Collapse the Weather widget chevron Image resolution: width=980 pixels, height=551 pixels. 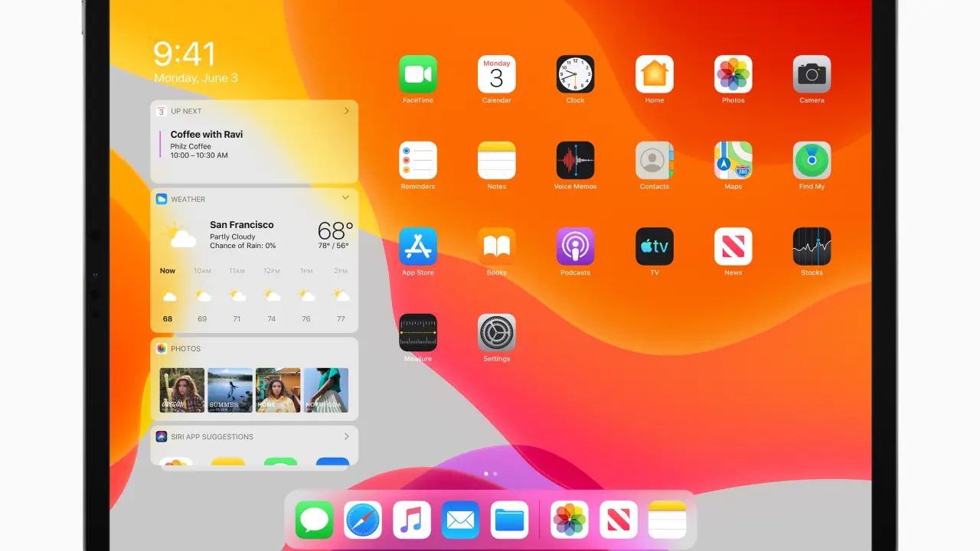click(x=345, y=198)
